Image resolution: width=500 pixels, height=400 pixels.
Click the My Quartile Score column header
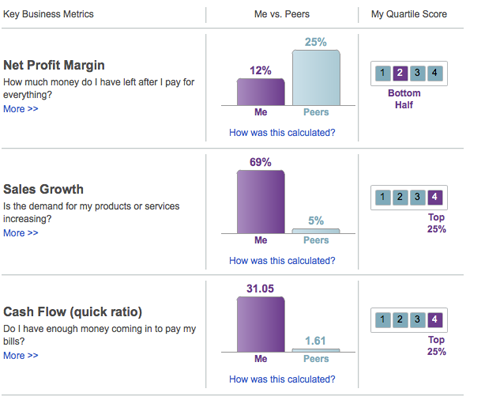(x=409, y=14)
